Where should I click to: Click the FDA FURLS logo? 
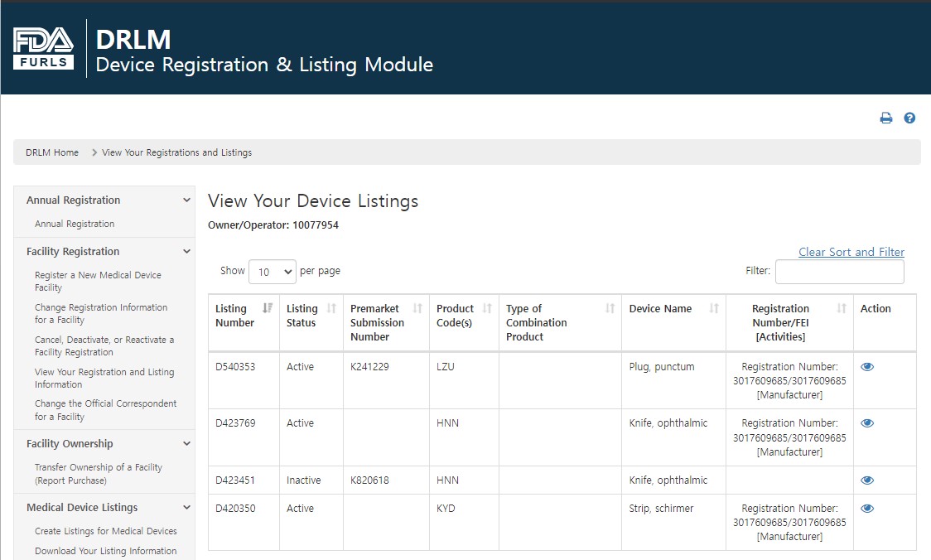[x=43, y=49]
